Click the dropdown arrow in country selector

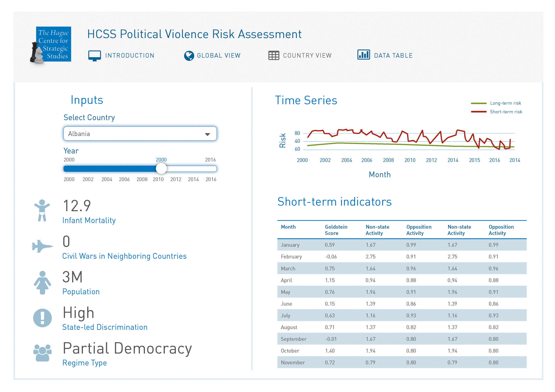[x=207, y=134]
